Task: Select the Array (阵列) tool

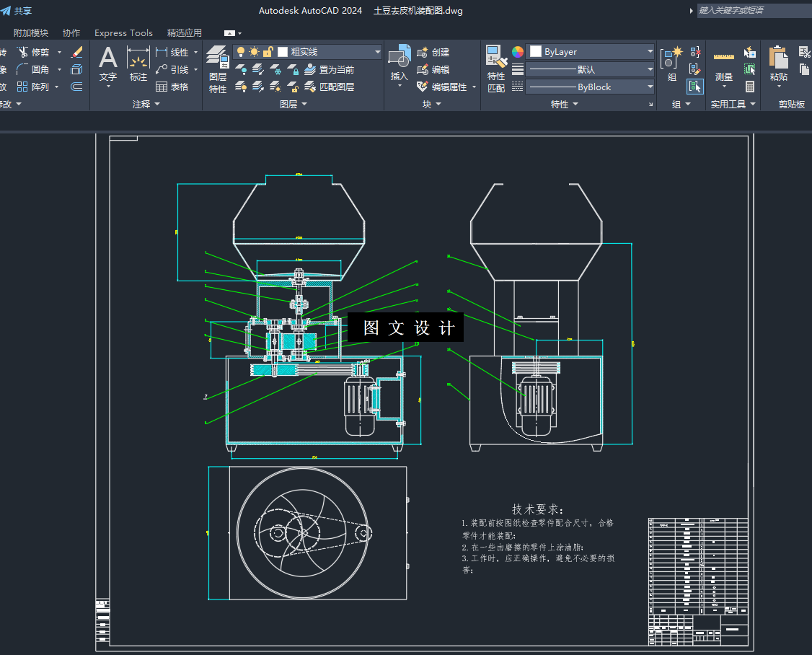Action: [x=34, y=87]
